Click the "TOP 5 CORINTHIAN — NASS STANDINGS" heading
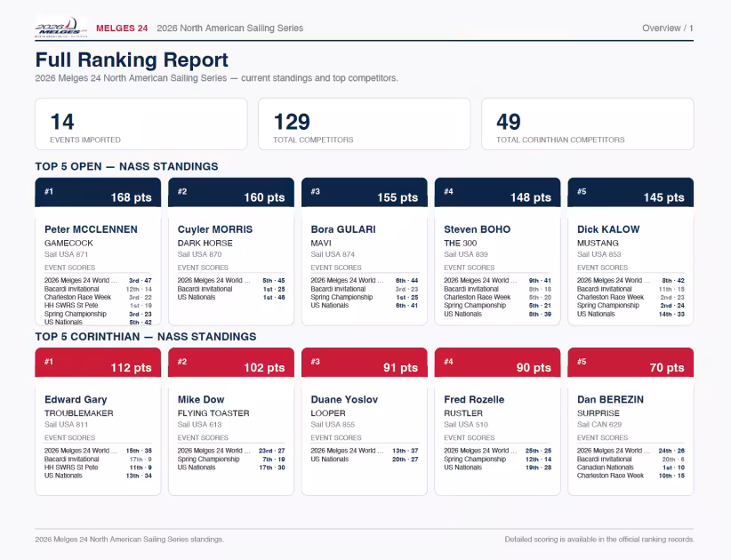The height and width of the screenshot is (560, 731). [146, 336]
